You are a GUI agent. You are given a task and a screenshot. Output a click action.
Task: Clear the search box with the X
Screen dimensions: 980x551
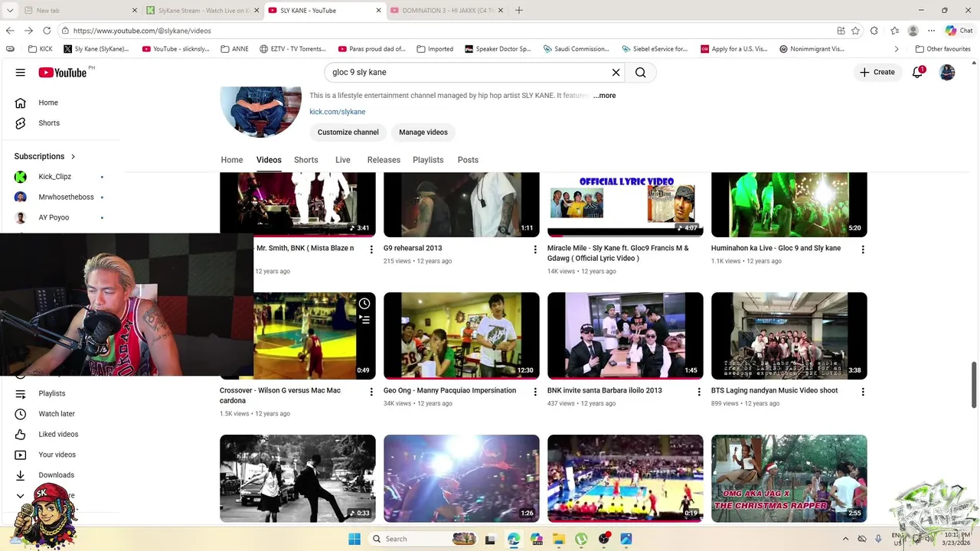point(616,72)
